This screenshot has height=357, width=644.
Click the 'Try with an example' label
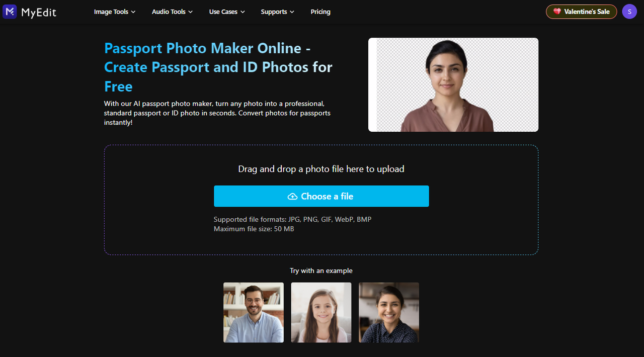(321, 271)
